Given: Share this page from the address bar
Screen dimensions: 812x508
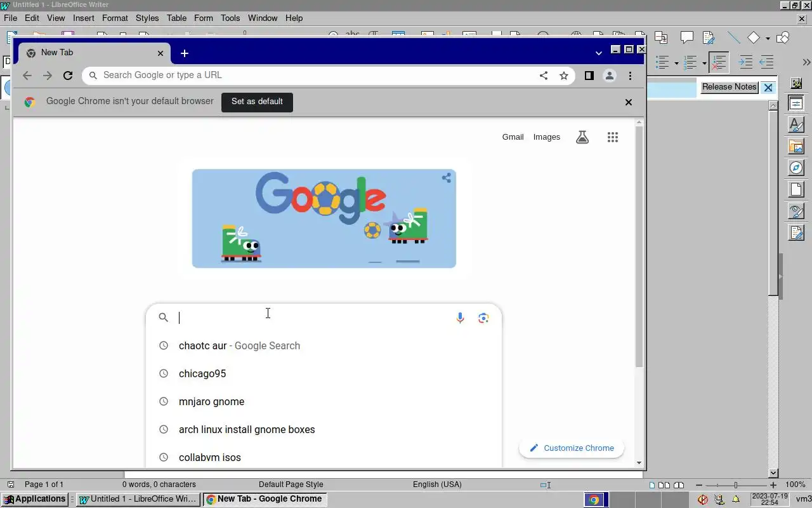Looking at the screenshot, I should (544, 76).
